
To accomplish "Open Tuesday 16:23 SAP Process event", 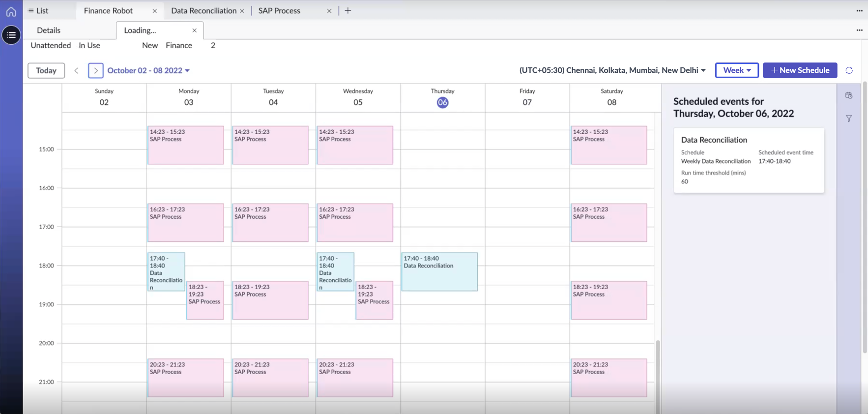I will (x=270, y=223).
